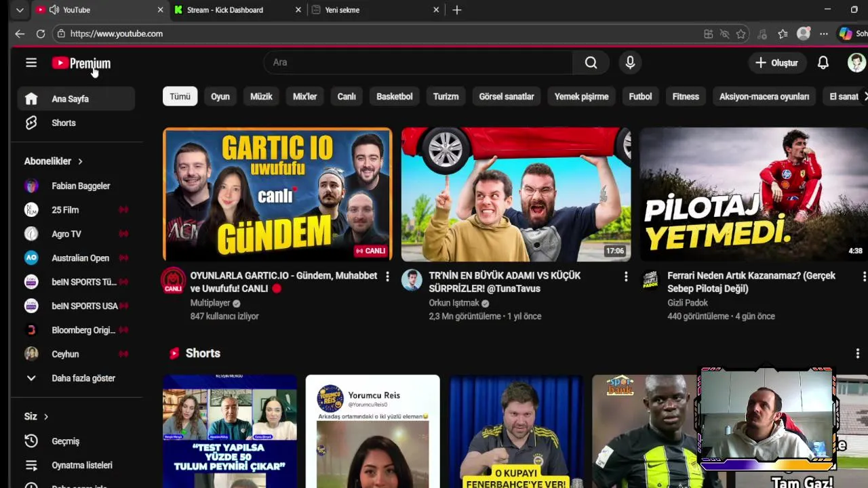Reload the page with refresh icon

(x=41, y=33)
